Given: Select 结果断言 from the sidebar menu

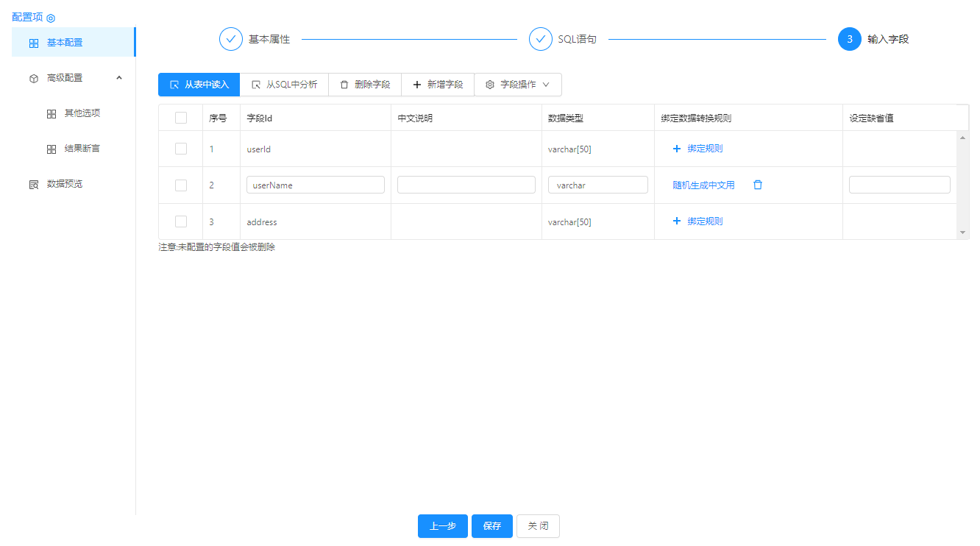Looking at the screenshot, I should pos(82,149).
